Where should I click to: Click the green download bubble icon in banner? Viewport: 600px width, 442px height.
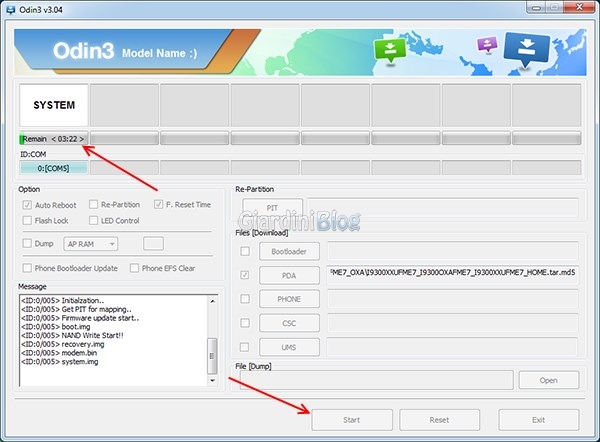coord(390,51)
